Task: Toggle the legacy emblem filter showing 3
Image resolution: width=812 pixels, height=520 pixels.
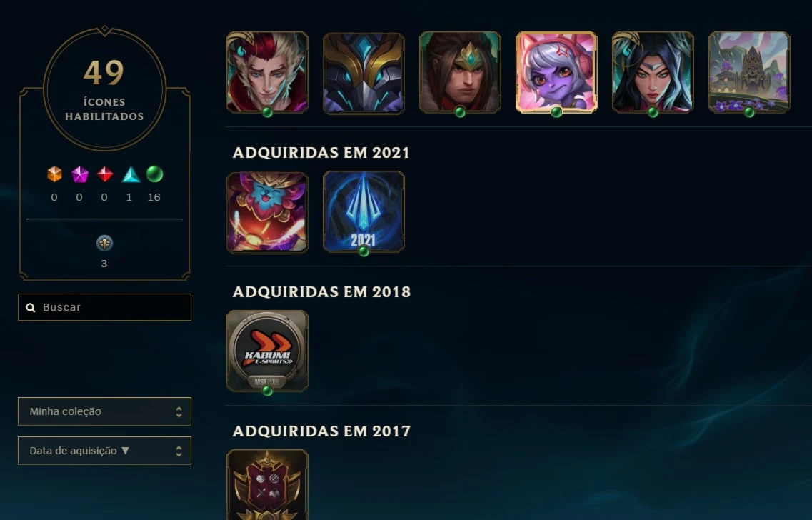Action: pyautogui.click(x=104, y=243)
